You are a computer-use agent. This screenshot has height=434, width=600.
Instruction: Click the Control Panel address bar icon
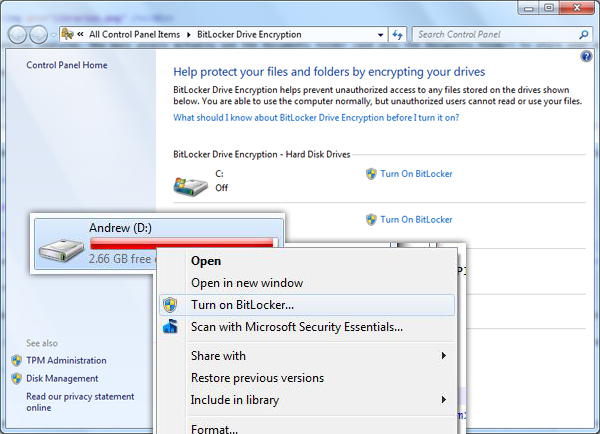(67, 34)
